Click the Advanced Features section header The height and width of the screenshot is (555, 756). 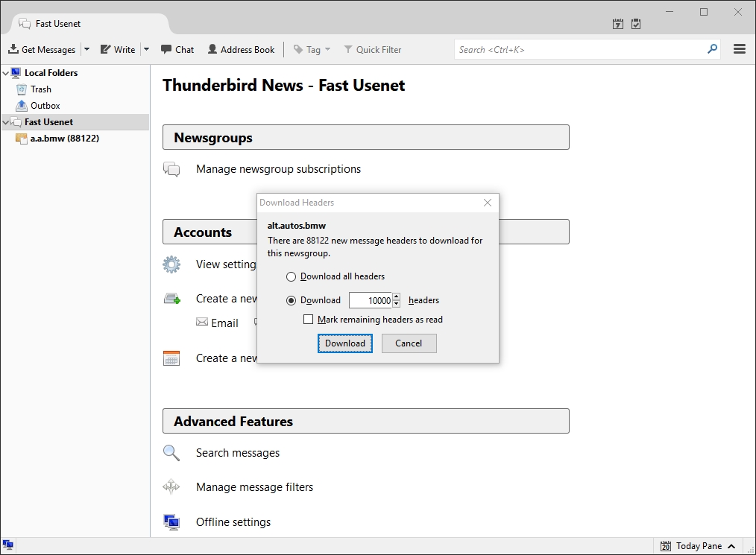coord(366,421)
